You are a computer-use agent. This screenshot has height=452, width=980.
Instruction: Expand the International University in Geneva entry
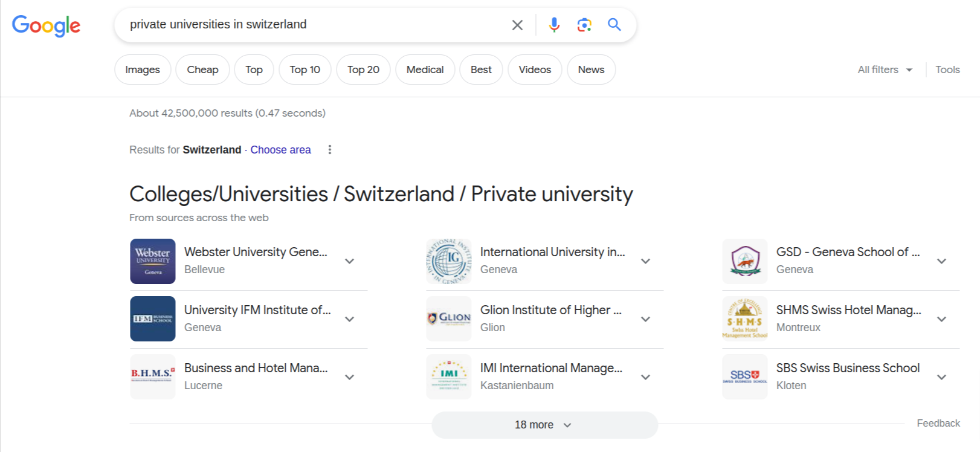[x=645, y=261]
